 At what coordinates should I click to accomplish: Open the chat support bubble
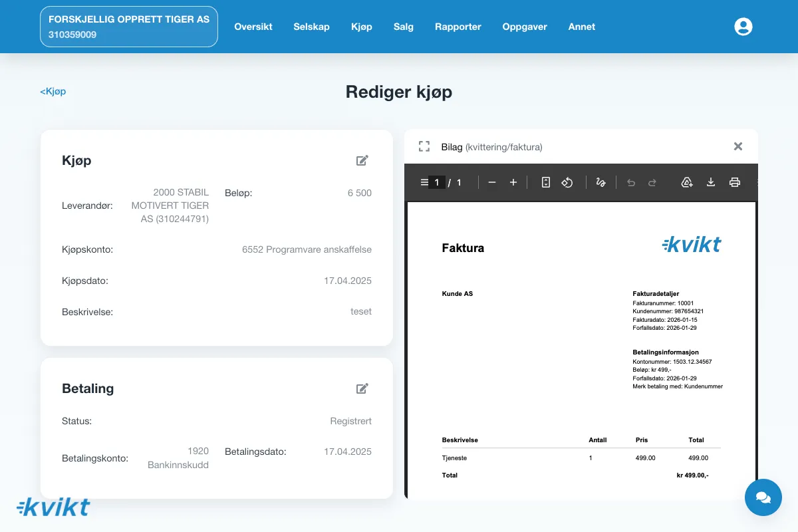coord(763,497)
